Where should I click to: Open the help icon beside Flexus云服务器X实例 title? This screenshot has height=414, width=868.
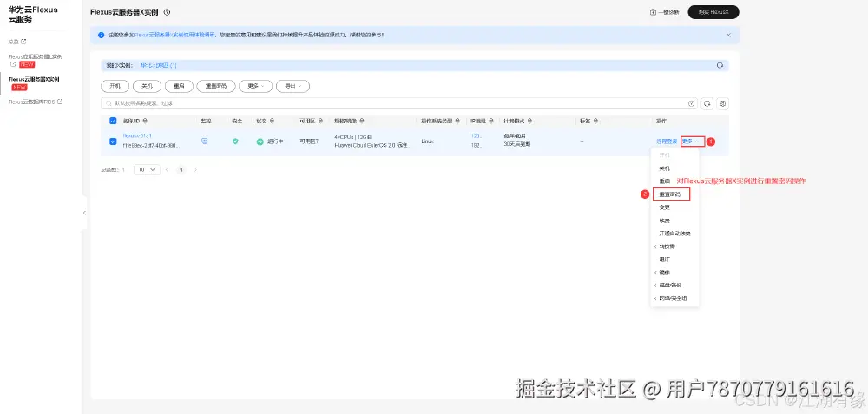[168, 12]
